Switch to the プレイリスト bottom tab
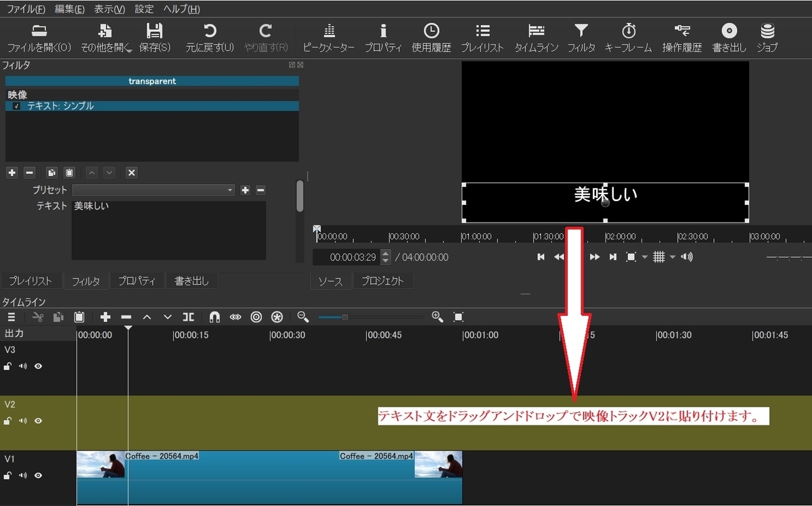Screen dimensions: 812x506 (x=30, y=281)
